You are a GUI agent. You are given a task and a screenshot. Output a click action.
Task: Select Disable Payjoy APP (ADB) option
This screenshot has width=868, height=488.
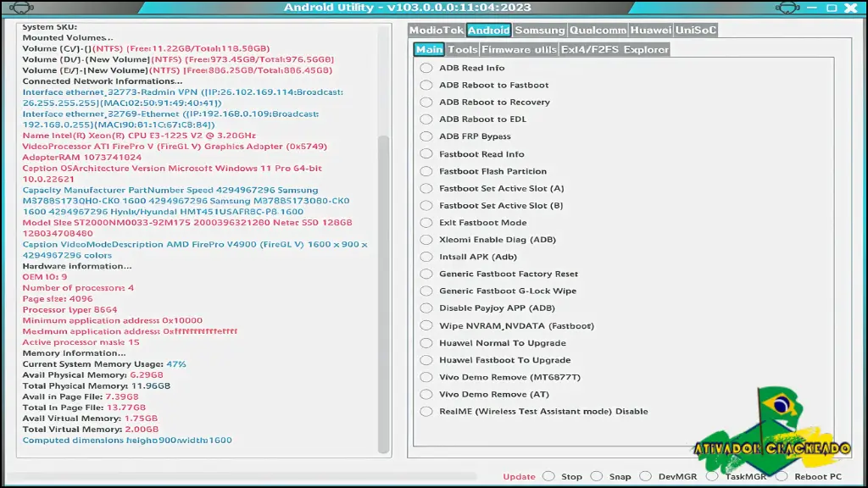(426, 308)
